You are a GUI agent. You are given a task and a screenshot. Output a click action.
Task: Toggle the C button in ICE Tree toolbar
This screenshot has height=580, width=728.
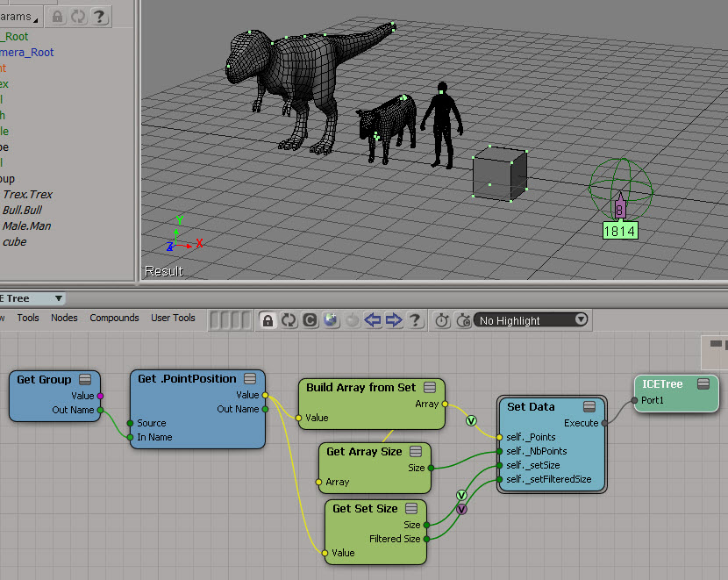click(310, 320)
